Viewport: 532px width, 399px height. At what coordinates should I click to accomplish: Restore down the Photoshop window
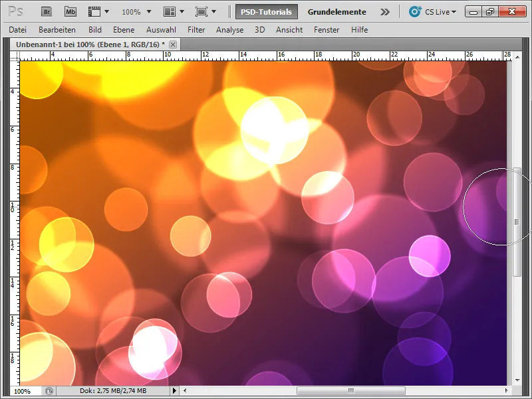pyautogui.click(x=490, y=12)
